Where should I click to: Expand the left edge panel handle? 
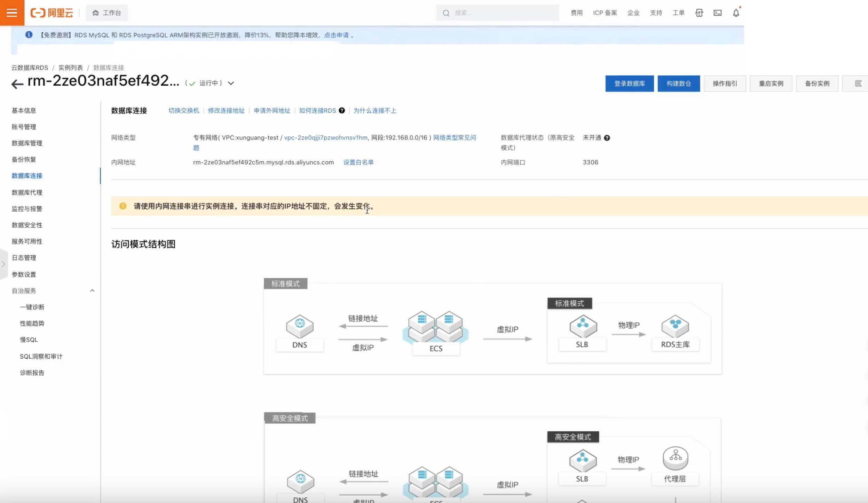3,264
